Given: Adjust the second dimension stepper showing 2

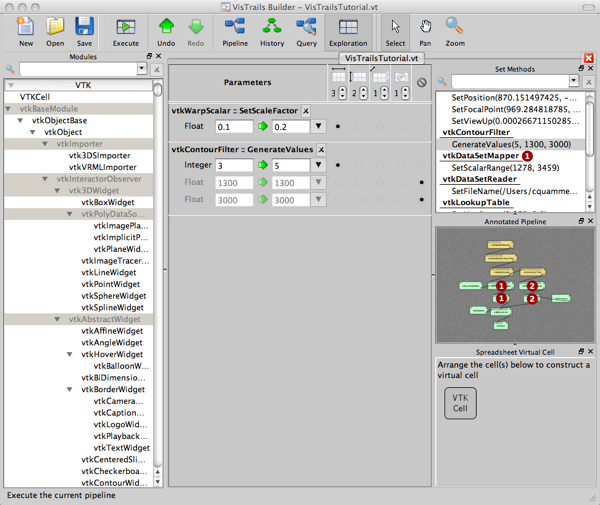Looking at the screenshot, I should (x=364, y=93).
